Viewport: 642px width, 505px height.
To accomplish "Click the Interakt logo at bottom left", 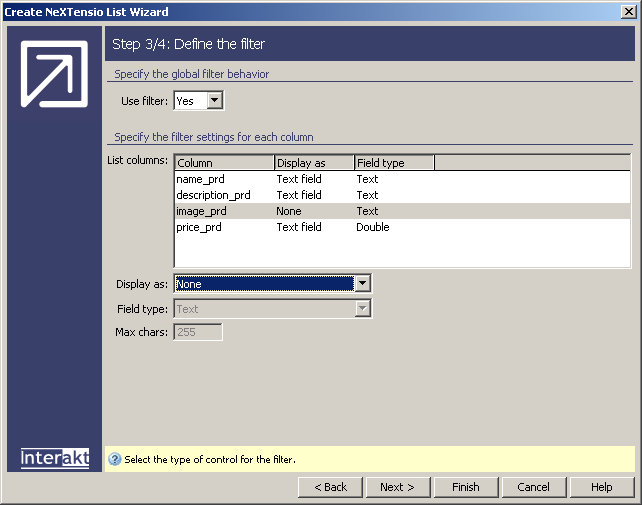I will click(55, 458).
